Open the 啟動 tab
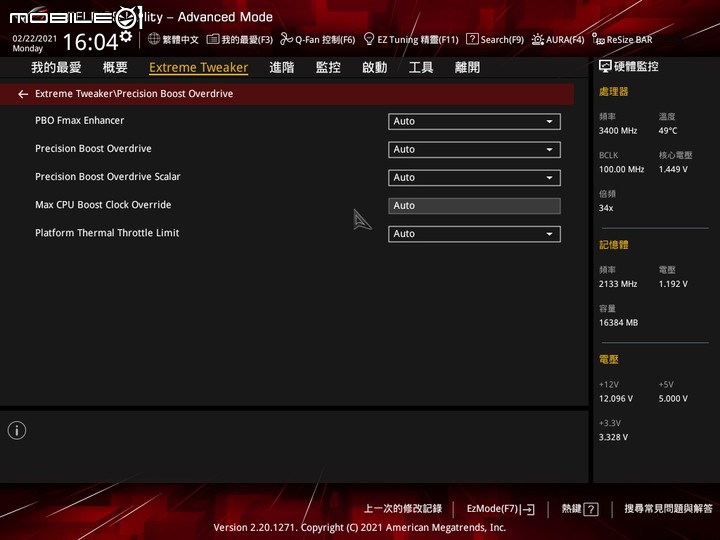 375,68
